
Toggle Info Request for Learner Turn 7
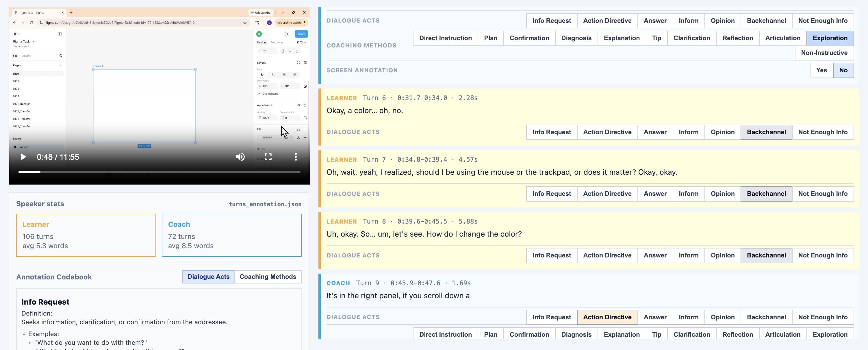[x=552, y=194]
